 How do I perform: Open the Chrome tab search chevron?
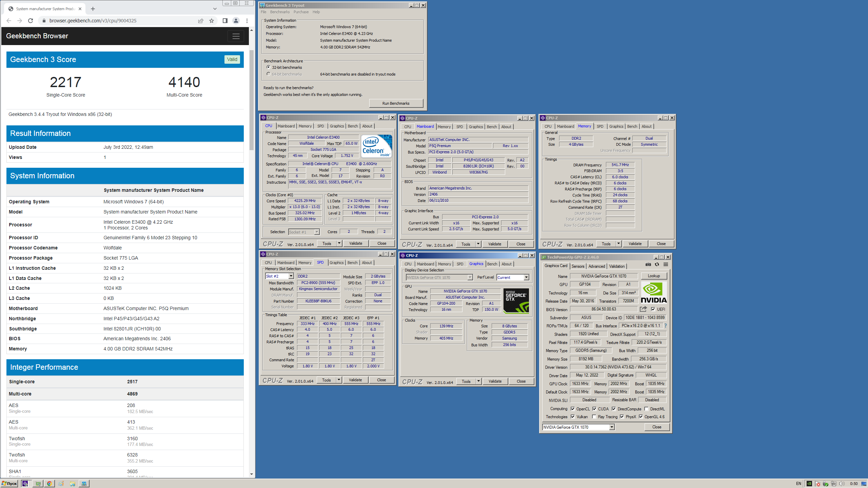215,9
